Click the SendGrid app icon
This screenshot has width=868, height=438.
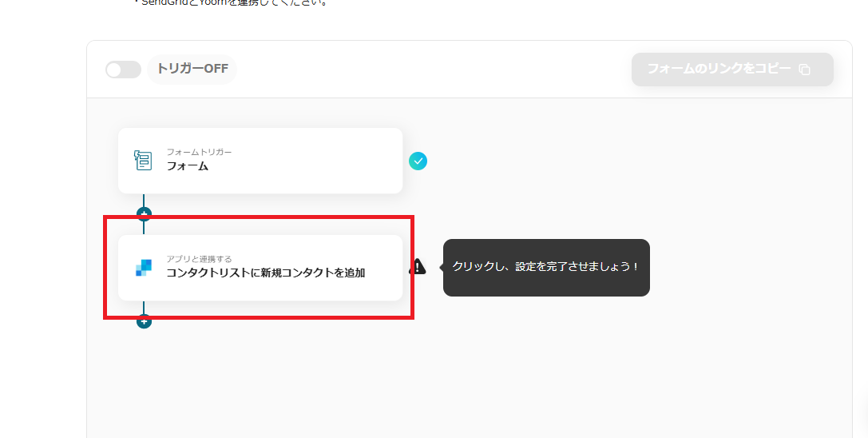pos(144,268)
